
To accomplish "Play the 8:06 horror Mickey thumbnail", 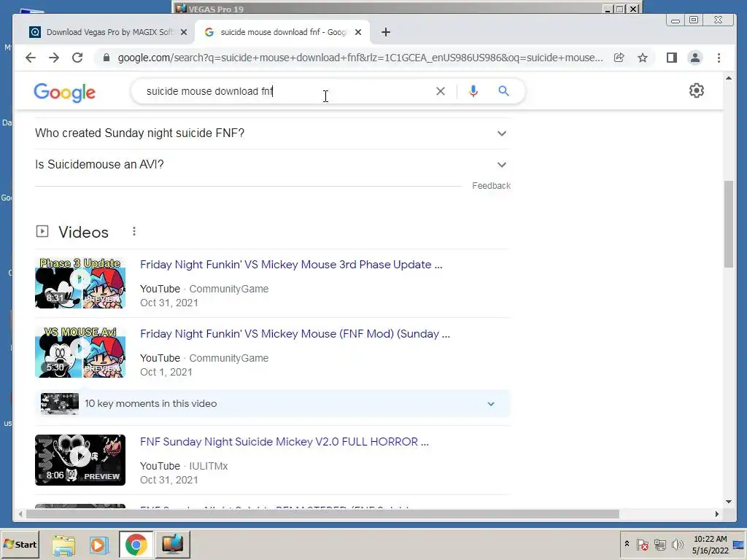I will 80,460.
